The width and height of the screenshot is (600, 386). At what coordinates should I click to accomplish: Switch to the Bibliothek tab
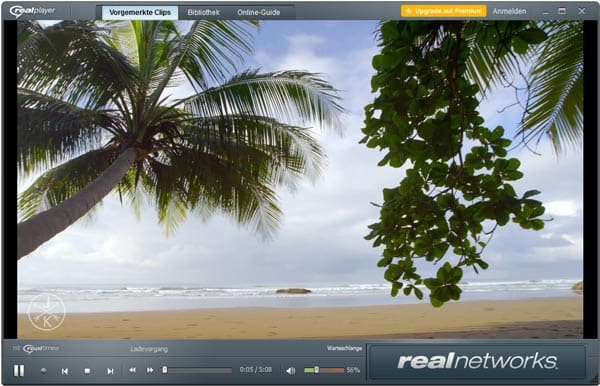(x=204, y=12)
